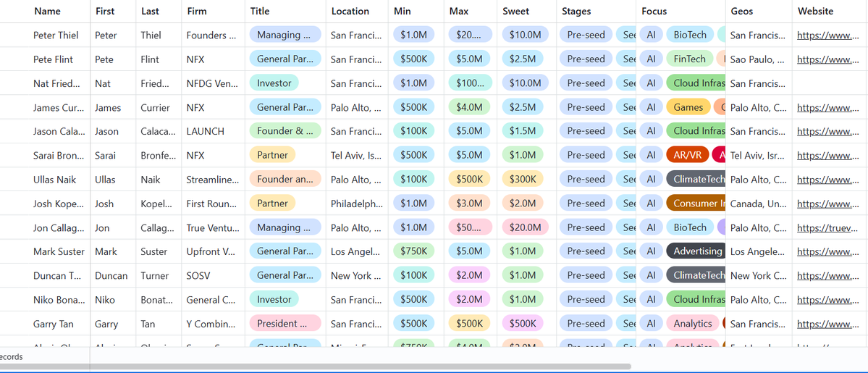The height and width of the screenshot is (373, 868).
Task: Click Josh Kopelman's $3.0M Max value
Action: tap(469, 204)
